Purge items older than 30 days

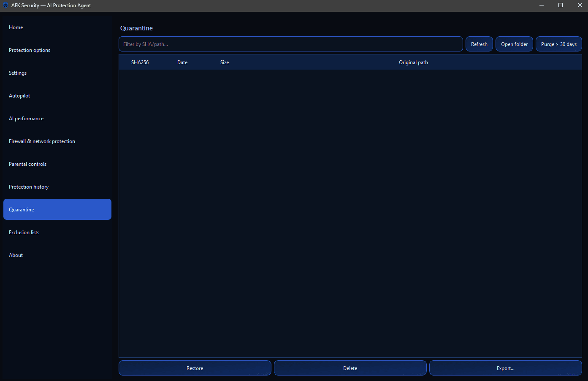pos(558,44)
